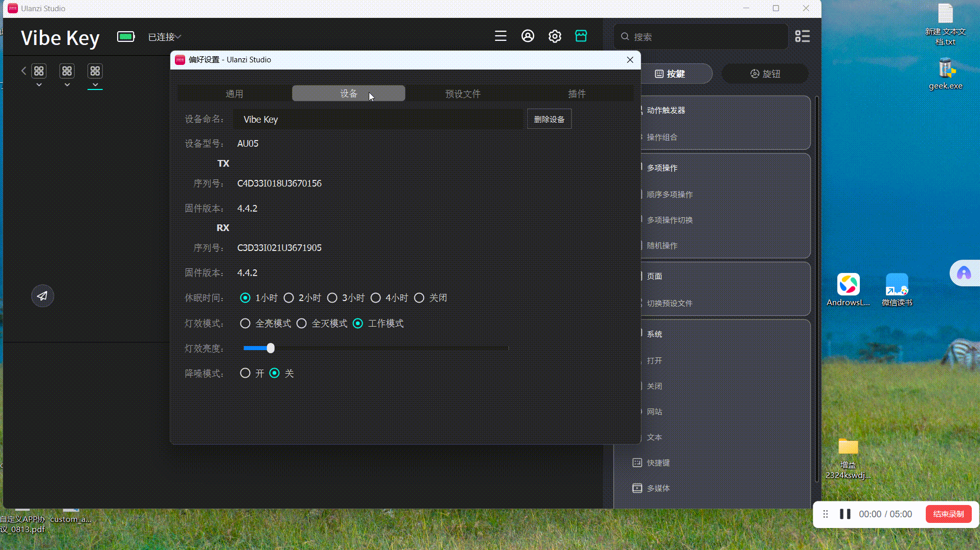Switch to the 设备 tab
980x550 pixels.
tap(348, 94)
